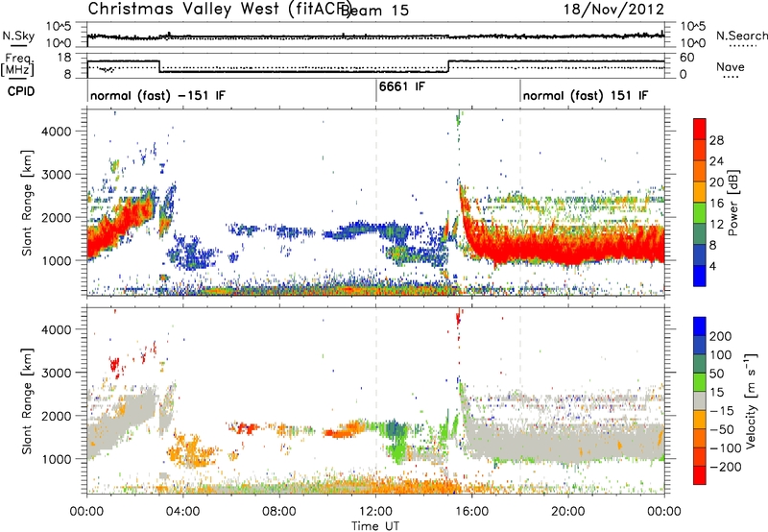Click the '60' tick on Nave axis

click(x=687, y=58)
